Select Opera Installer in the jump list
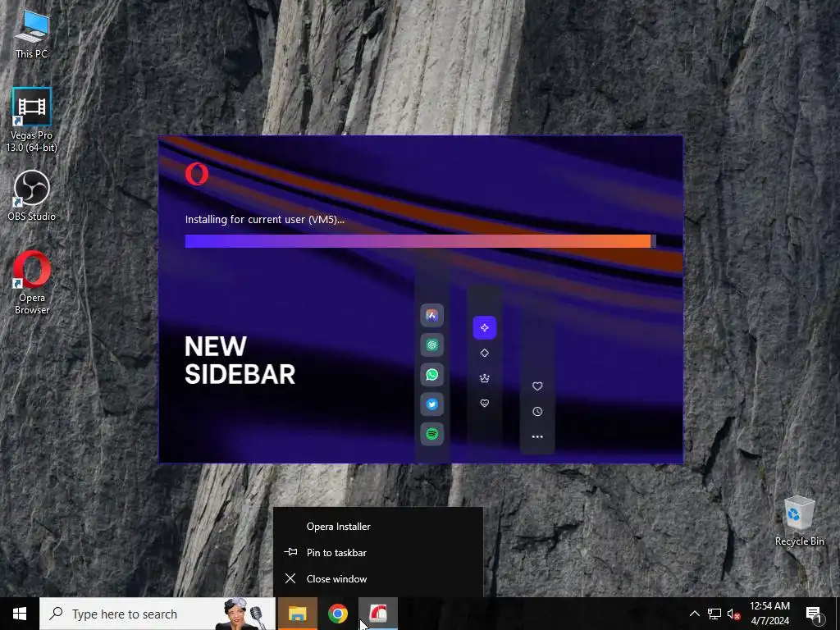The height and width of the screenshot is (630, 840). pos(378,527)
